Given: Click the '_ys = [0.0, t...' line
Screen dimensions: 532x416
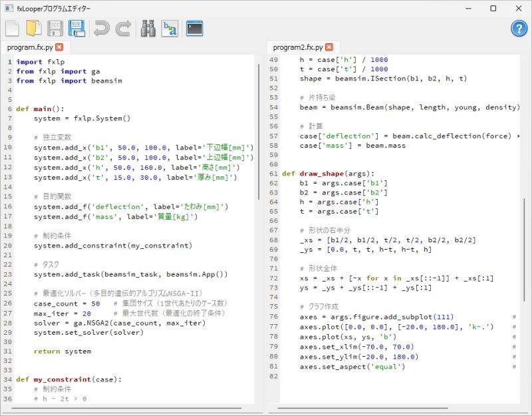Looking at the screenshot, I should (x=366, y=250).
